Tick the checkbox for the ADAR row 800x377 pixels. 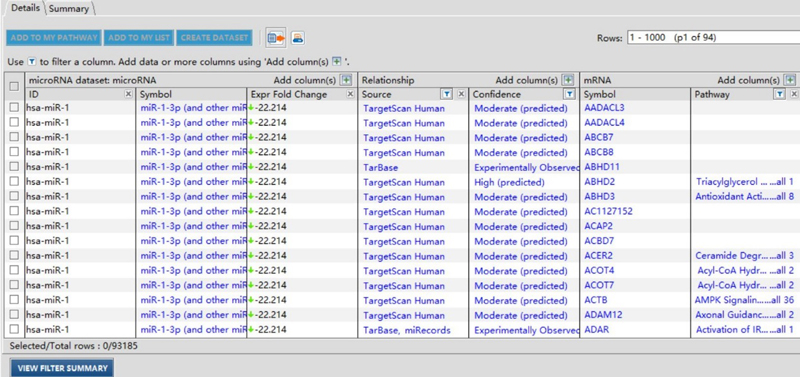tap(14, 329)
